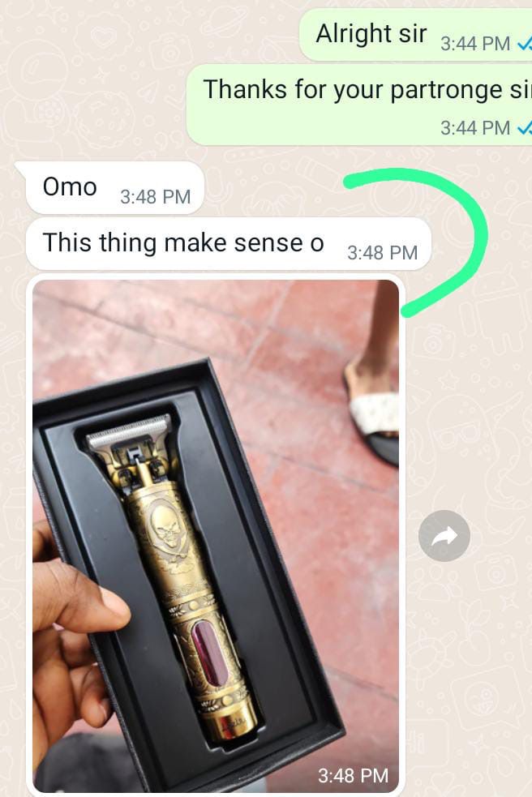Click the 3:44 PM time under Thanks message
The image size is (532, 797).
pyautogui.click(x=475, y=128)
